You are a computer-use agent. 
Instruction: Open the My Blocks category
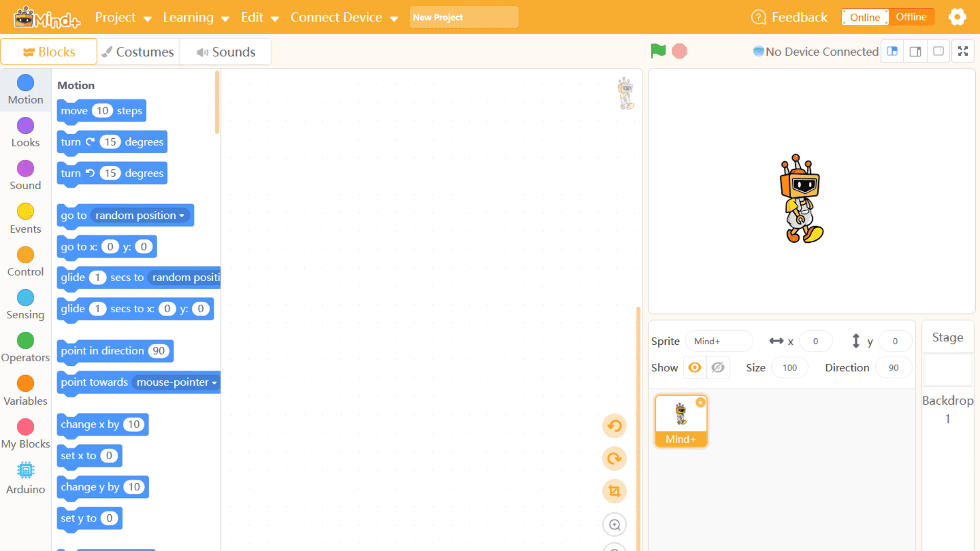(26, 434)
